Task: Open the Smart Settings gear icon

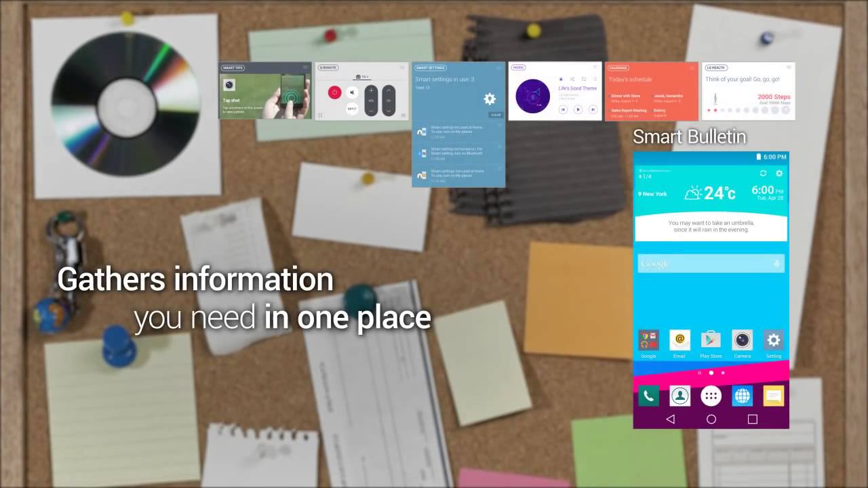Action: tap(490, 99)
